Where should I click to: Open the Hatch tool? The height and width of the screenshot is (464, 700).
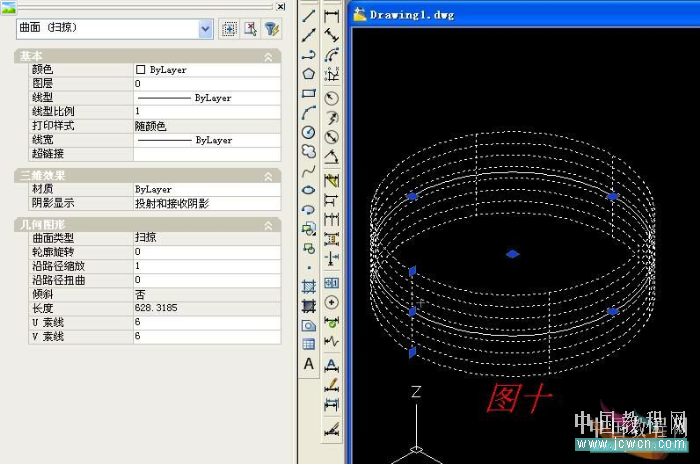pyautogui.click(x=309, y=286)
